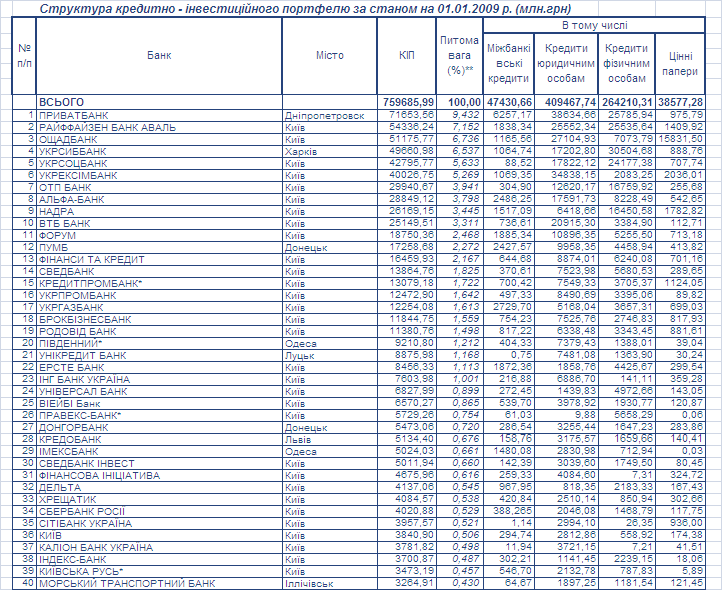Click 'ФІНАНСОВА ІНІЦІАТИВА' cell
Image resolution: width=722 pixels, height=590 pixels.
[159, 475]
